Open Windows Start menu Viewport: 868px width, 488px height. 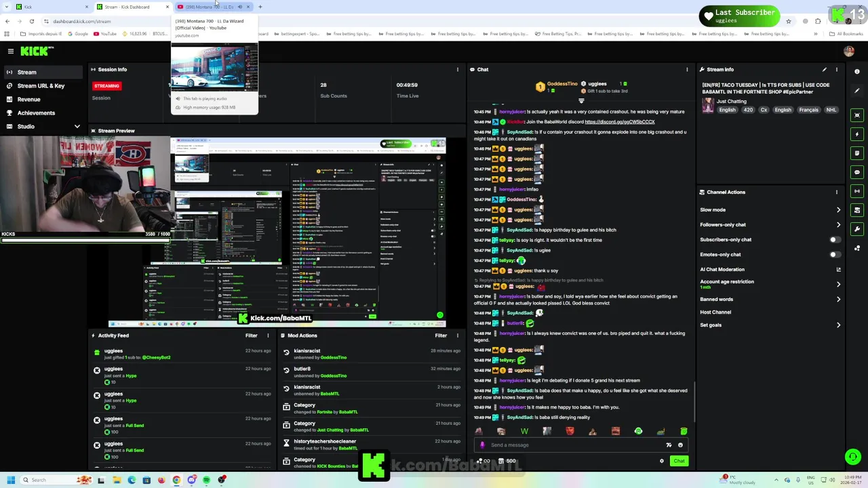coord(10,480)
